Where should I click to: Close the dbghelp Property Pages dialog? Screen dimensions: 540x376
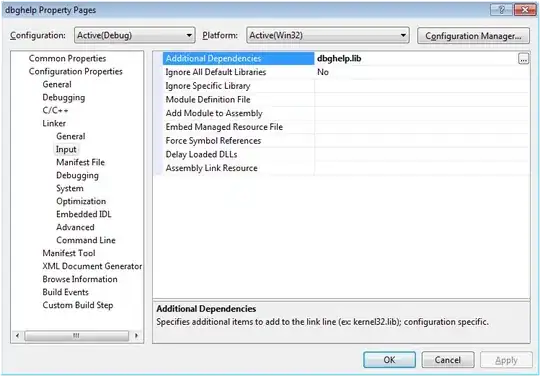525,10
